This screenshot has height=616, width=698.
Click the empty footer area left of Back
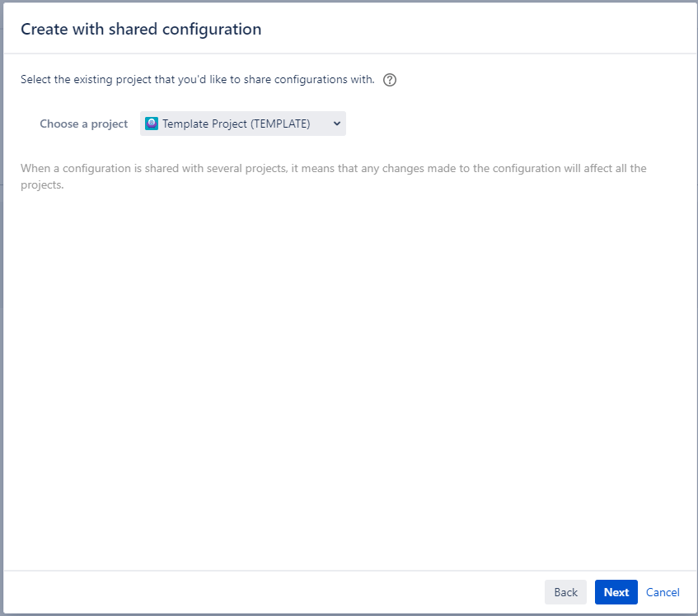click(x=272, y=592)
